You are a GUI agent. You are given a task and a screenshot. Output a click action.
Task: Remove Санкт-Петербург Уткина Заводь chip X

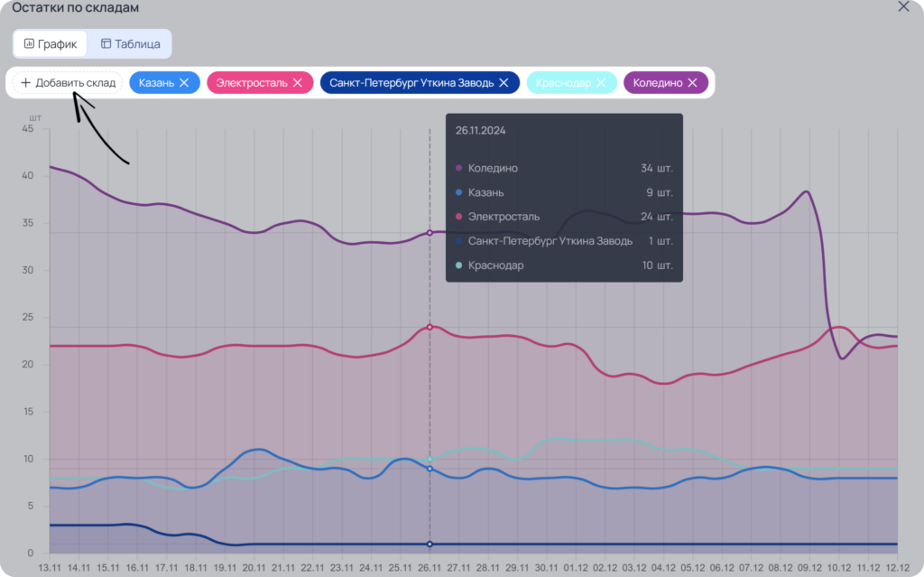coord(504,82)
